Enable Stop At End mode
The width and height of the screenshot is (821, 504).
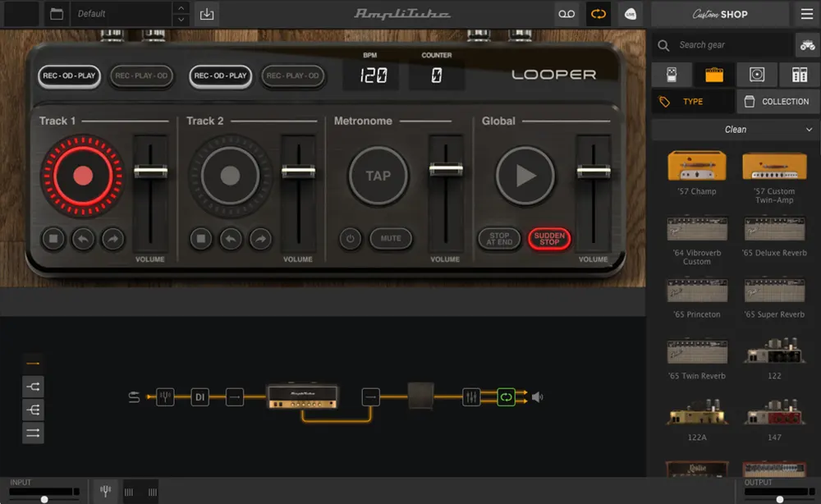[499, 239]
